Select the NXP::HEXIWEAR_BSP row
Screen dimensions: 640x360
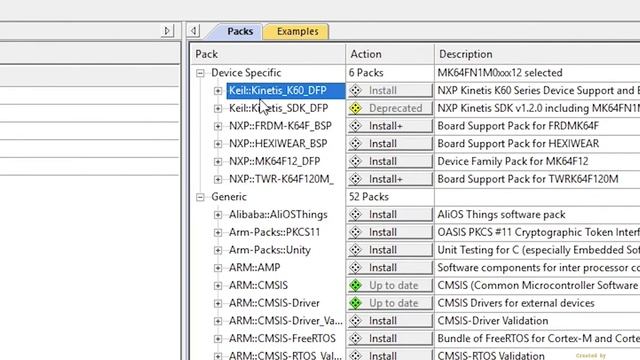pyautogui.click(x=278, y=144)
